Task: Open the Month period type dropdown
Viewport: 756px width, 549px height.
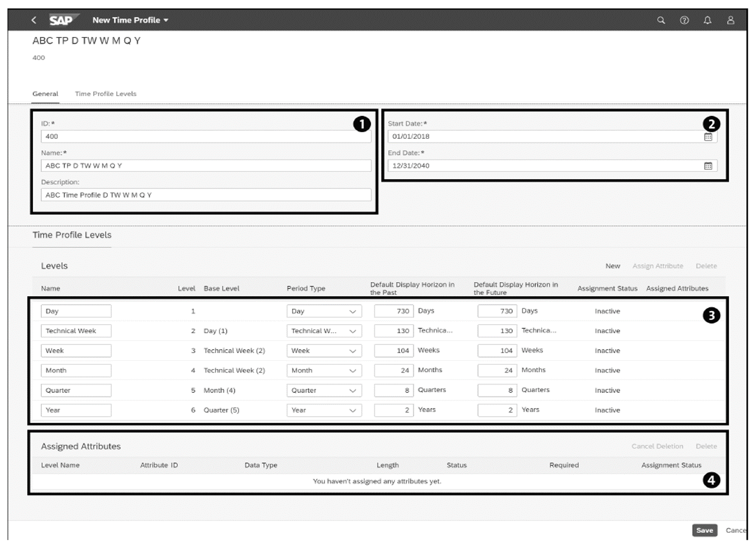Action: (352, 370)
